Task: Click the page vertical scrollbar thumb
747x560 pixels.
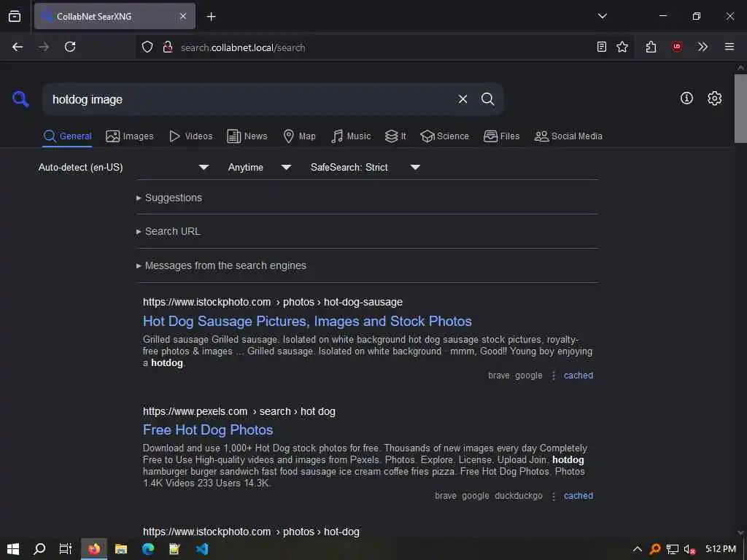Action: point(740,109)
